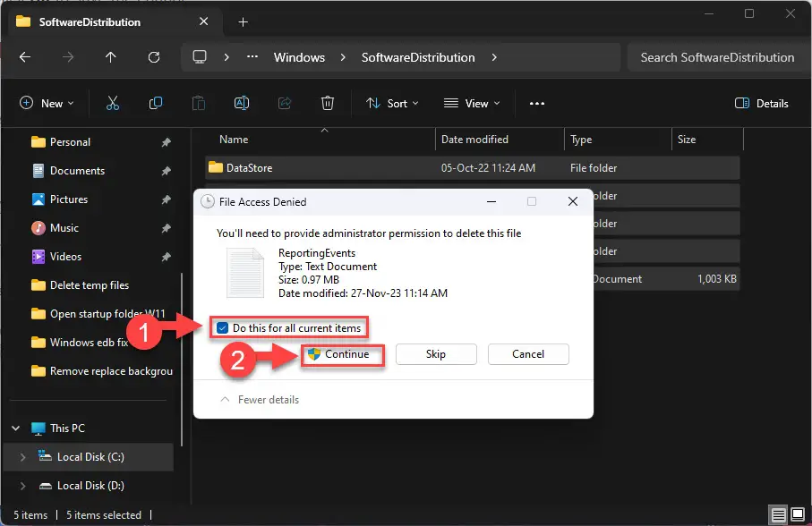This screenshot has width=812, height=526.
Task: Skip deleting ReportingEvents file
Action: click(436, 354)
